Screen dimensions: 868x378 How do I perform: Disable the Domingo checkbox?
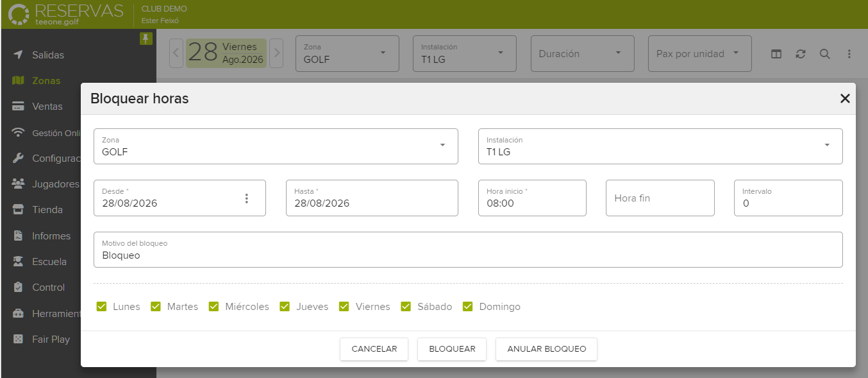[x=468, y=307]
